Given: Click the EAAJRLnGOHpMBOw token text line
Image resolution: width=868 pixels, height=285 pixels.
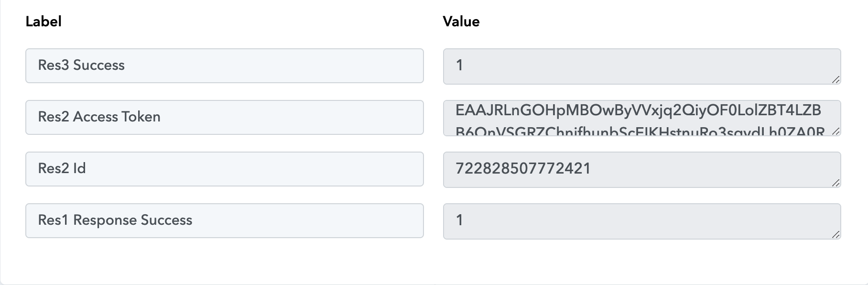Looking at the screenshot, I should point(639,110).
